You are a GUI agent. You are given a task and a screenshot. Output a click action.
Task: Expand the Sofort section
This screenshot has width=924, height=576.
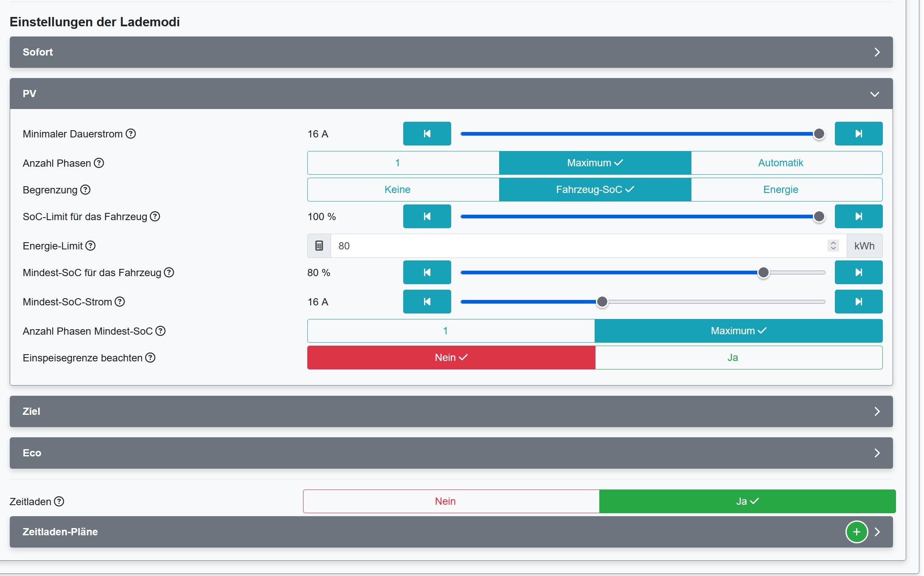(451, 52)
